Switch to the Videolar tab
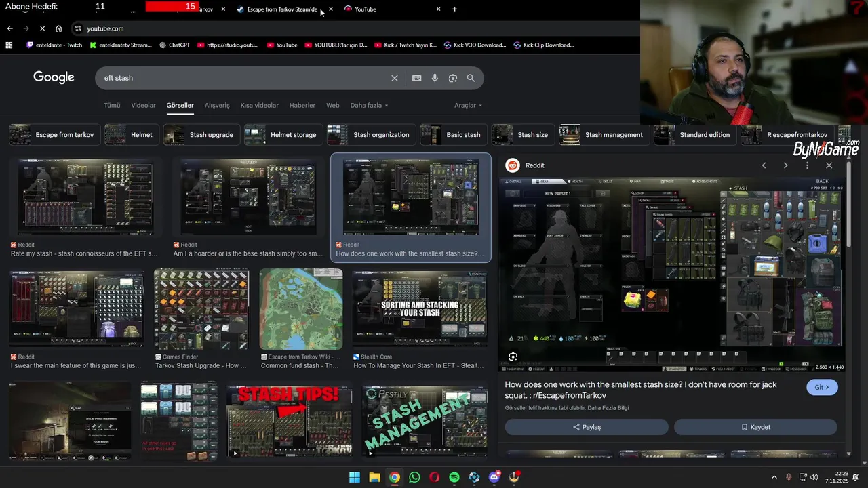 tap(143, 106)
